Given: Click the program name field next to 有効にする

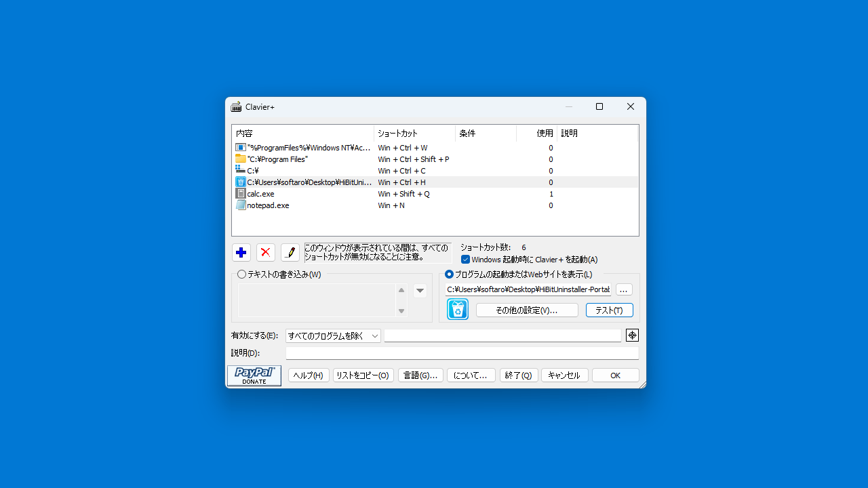Looking at the screenshot, I should tap(502, 336).
